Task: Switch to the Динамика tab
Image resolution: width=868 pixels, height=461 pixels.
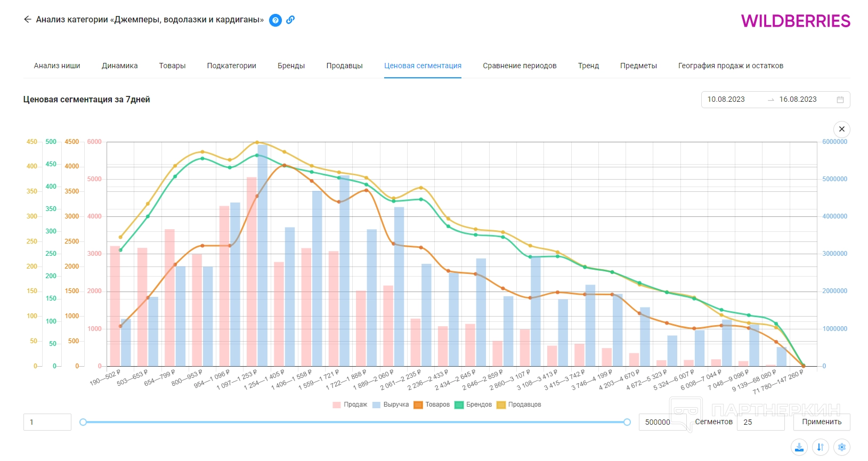Action: (119, 66)
